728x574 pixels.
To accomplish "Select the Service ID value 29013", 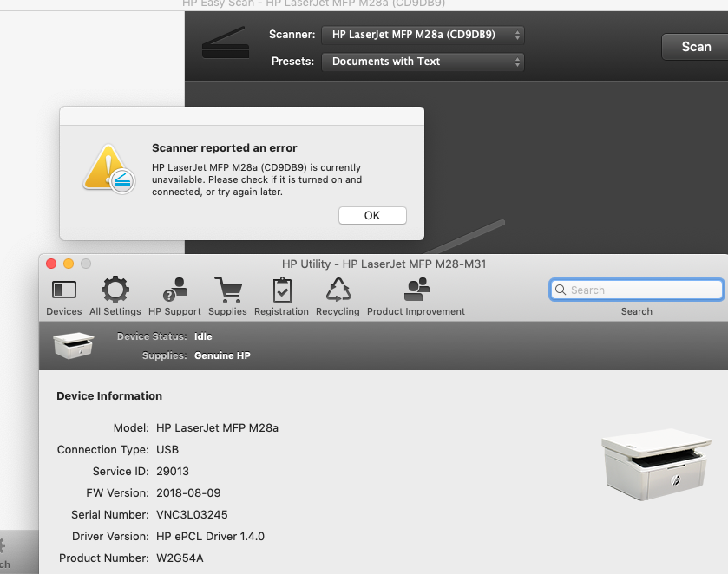I will (x=173, y=472).
